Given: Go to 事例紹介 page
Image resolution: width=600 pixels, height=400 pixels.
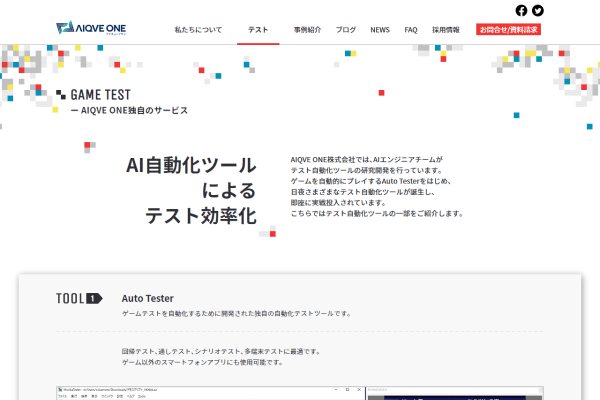Looking at the screenshot, I should (308, 30).
